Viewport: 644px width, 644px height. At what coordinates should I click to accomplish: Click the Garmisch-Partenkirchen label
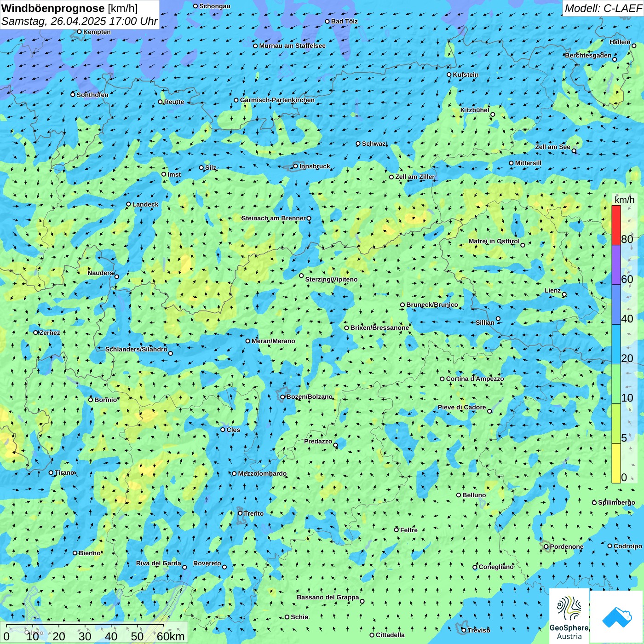277,100
